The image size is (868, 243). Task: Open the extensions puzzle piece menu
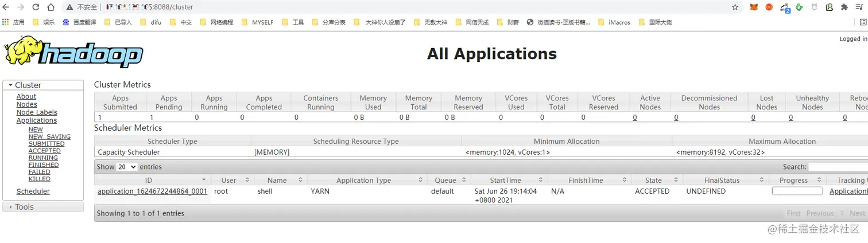point(844,7)
